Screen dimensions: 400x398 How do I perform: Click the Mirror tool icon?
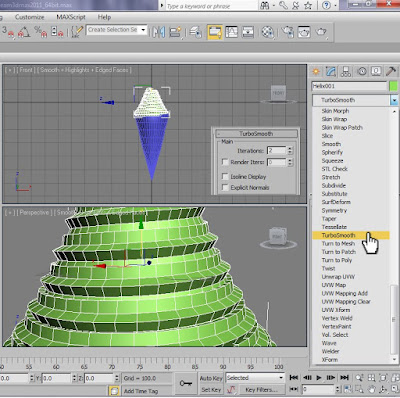(159, 32)
